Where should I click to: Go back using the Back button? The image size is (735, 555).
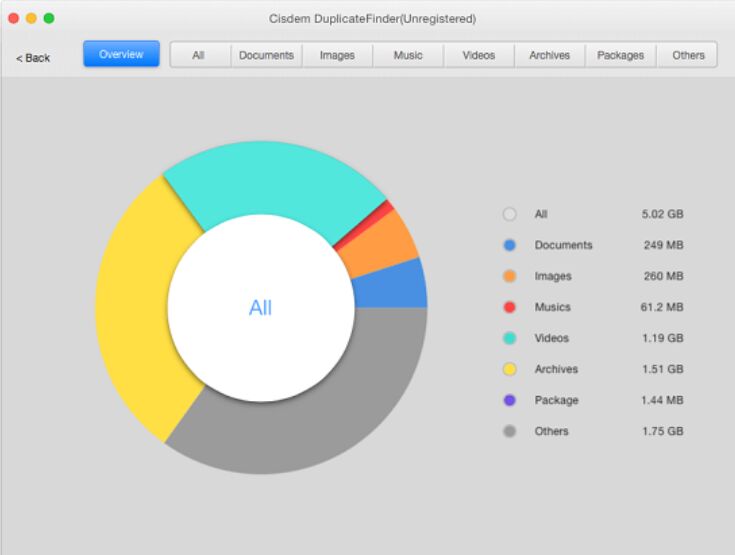[x=33, y=58]
